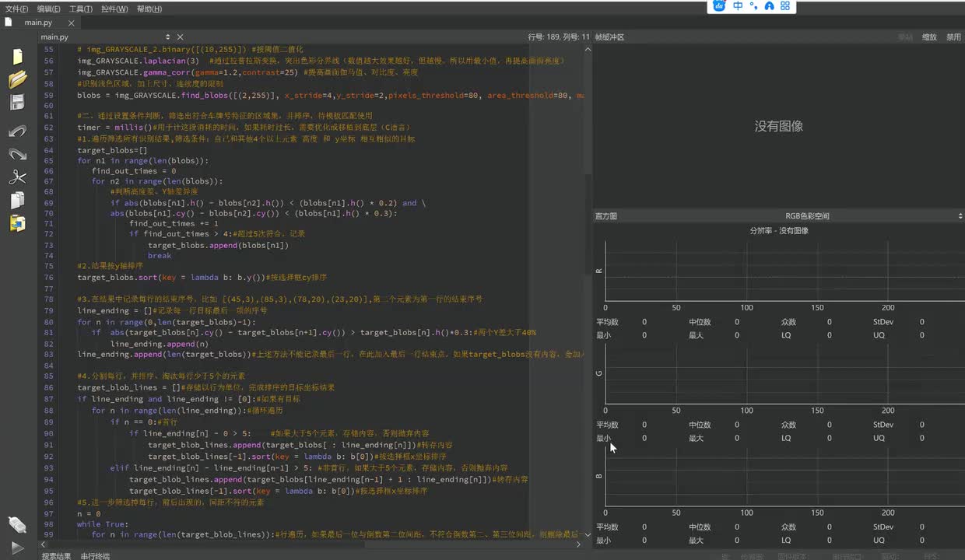
Task: Click the New File icon in left toolbar
Action: (17, 56)
